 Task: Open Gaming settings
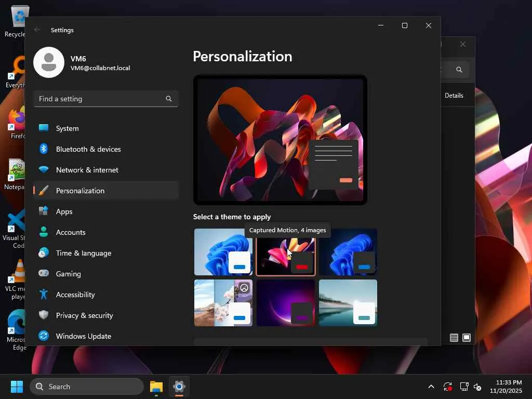pyautogui.click(x=106, y=273)
